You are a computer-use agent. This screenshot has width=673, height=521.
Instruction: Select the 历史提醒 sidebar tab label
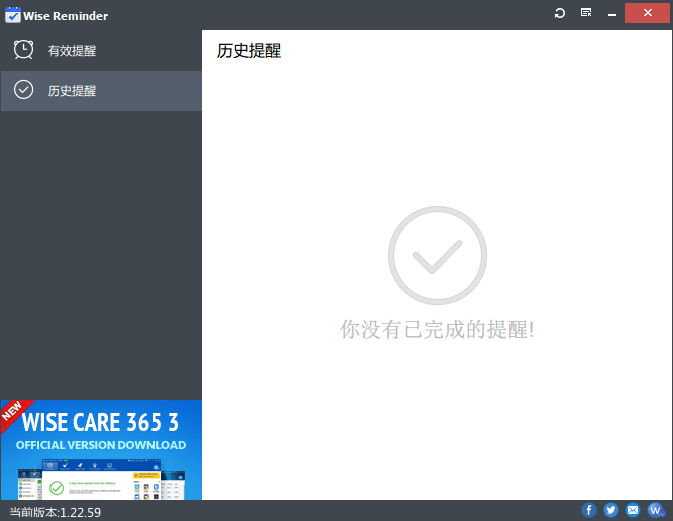point(72,91)
